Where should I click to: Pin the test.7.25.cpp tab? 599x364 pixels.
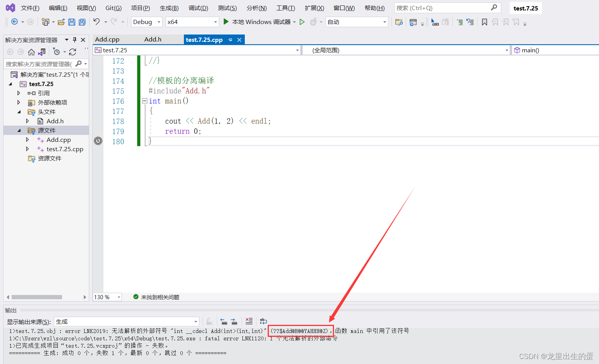pos(230,40)
